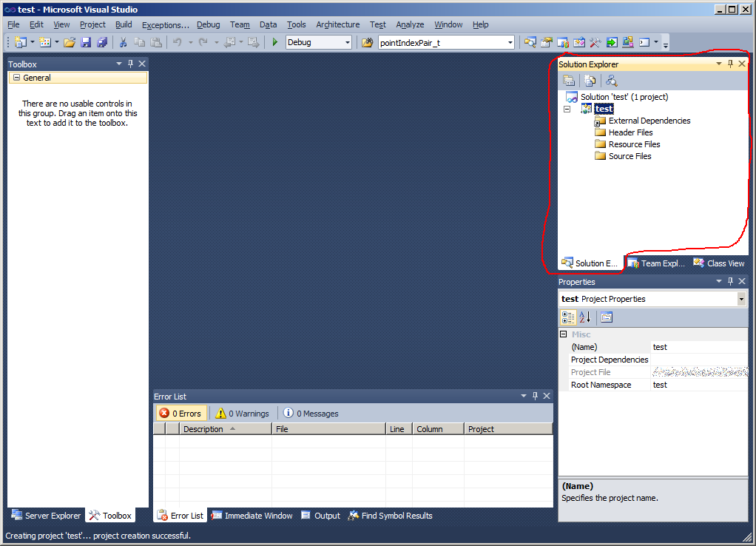The height and width of the screenshot is (546, 756).
Task: Toggle auto-hide pin on Properties panel
Action: tap(730, 281)
